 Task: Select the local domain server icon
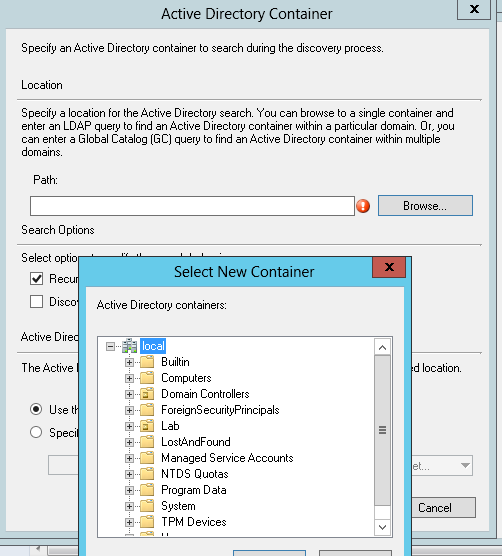(129, 346)
